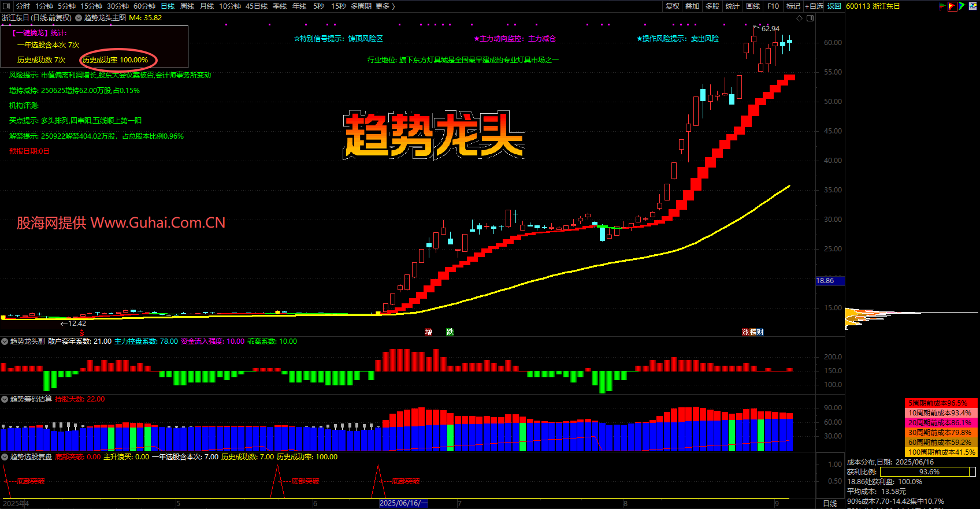Expand the 更多 periods menu
Image resolution: width=980 pixels, height=509 pixels.
click(385, 6)
